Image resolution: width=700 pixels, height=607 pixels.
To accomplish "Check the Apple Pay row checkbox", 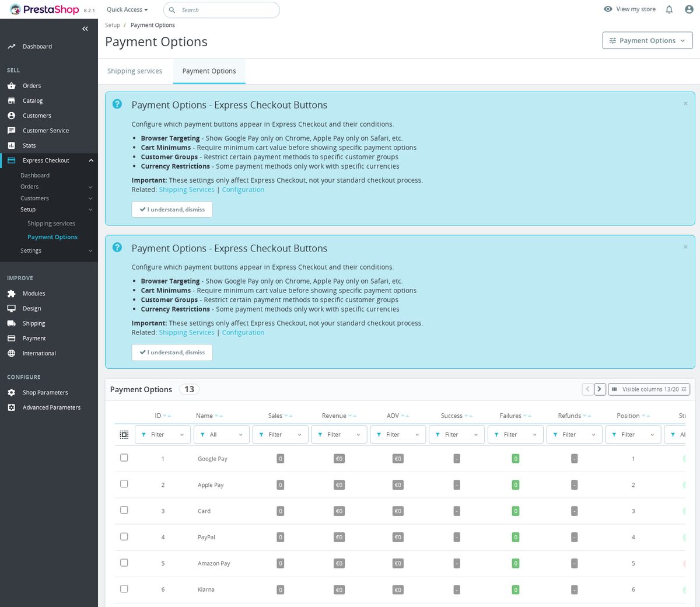I will [124, 484].
